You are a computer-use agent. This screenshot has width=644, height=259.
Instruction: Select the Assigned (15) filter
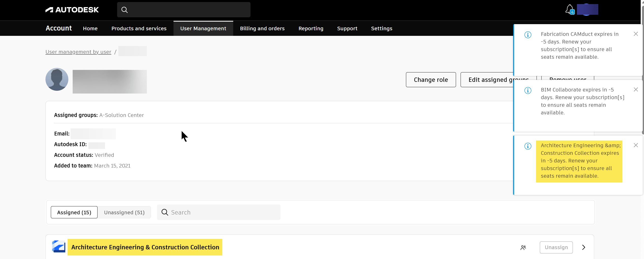74,212
